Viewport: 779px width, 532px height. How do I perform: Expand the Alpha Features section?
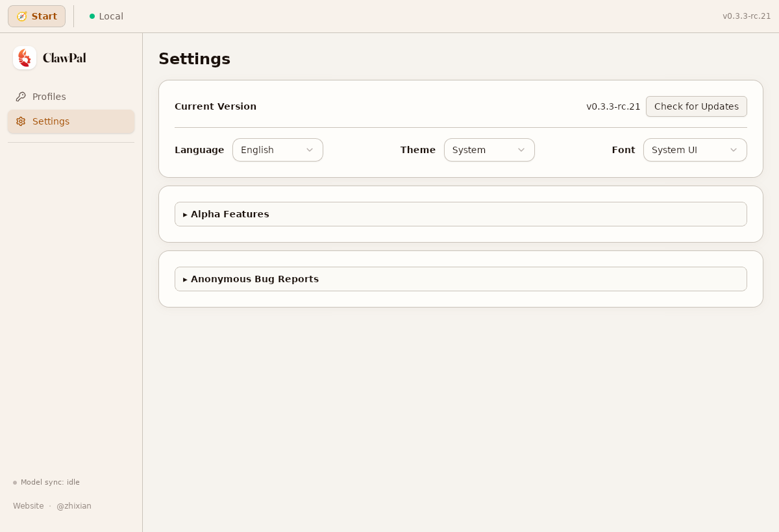tap(461, 214)
